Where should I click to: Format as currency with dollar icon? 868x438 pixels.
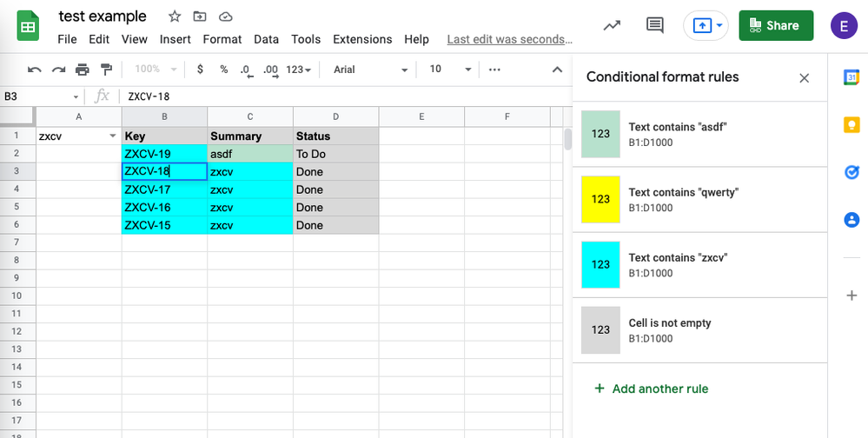pos(200,70)
